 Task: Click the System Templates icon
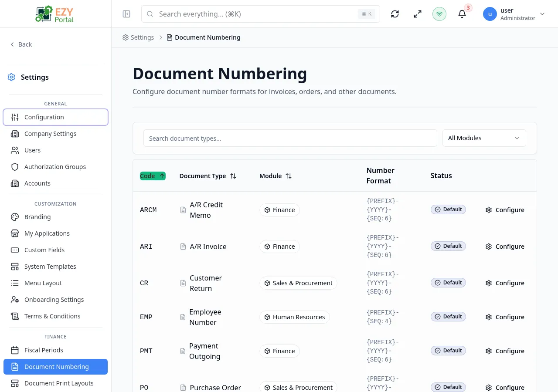click(15, 267)
